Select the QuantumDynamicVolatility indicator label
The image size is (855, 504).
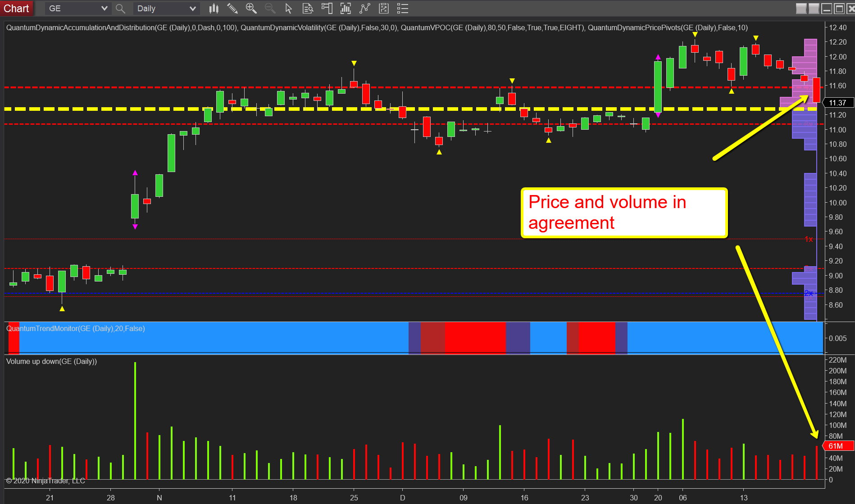click(x=319, y=28)
